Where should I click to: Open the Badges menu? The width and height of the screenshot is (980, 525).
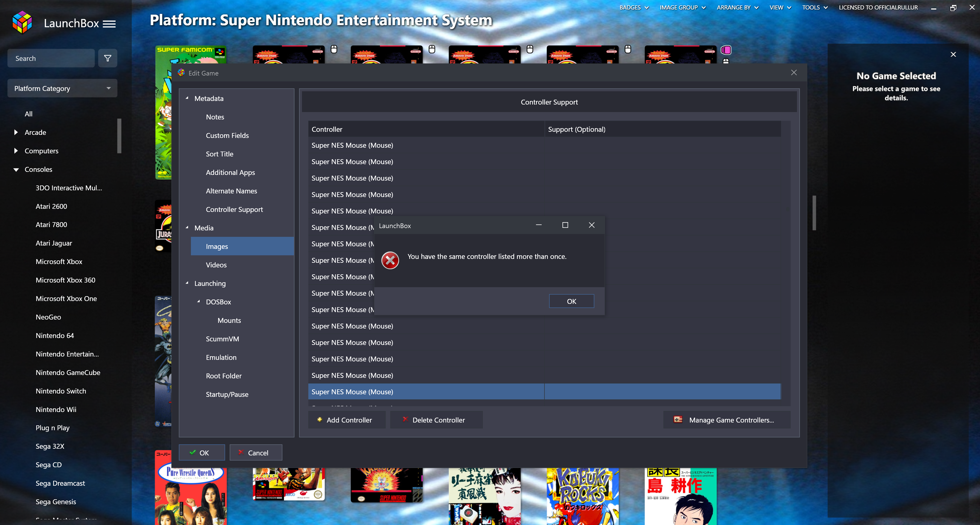tap(634, 7)
